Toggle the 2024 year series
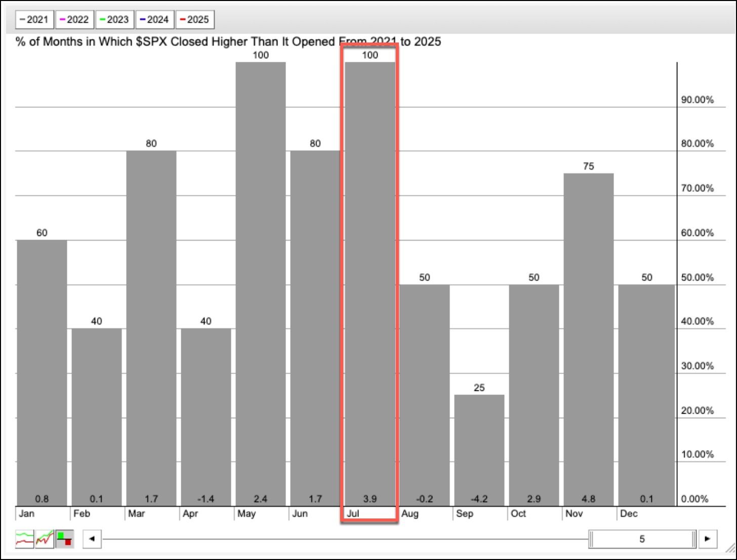Screen dimensions: 737x560 tap(154, 20)
